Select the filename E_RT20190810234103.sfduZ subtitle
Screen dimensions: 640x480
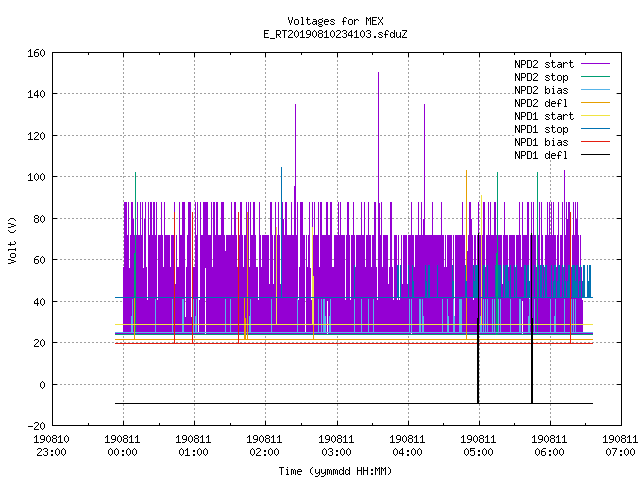click(335, 34)
